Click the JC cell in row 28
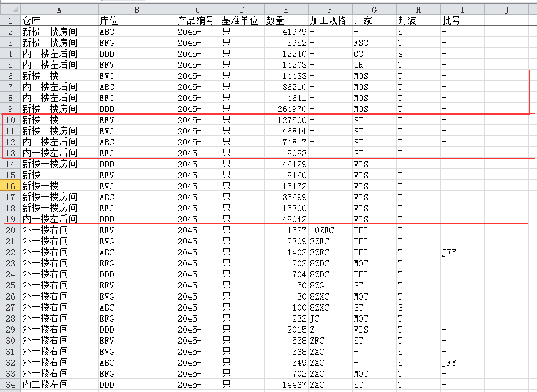537x392 pixels. [329, 318]
